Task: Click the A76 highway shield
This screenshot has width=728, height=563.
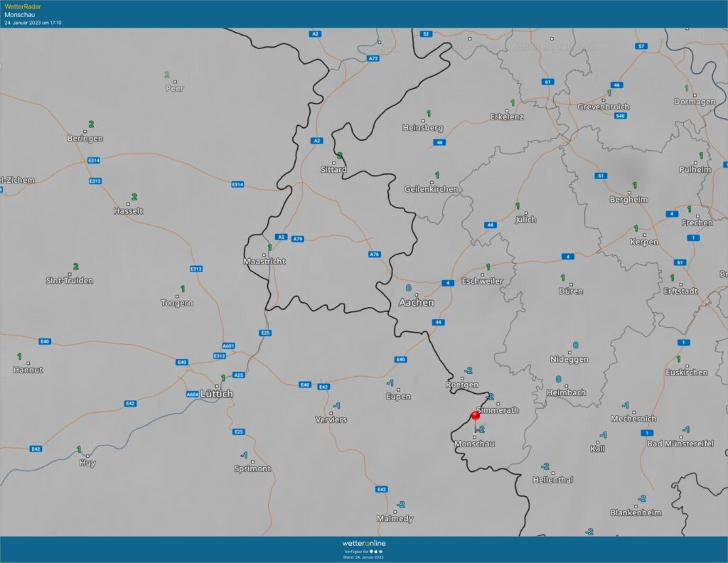Action: [x=374, y=254]
